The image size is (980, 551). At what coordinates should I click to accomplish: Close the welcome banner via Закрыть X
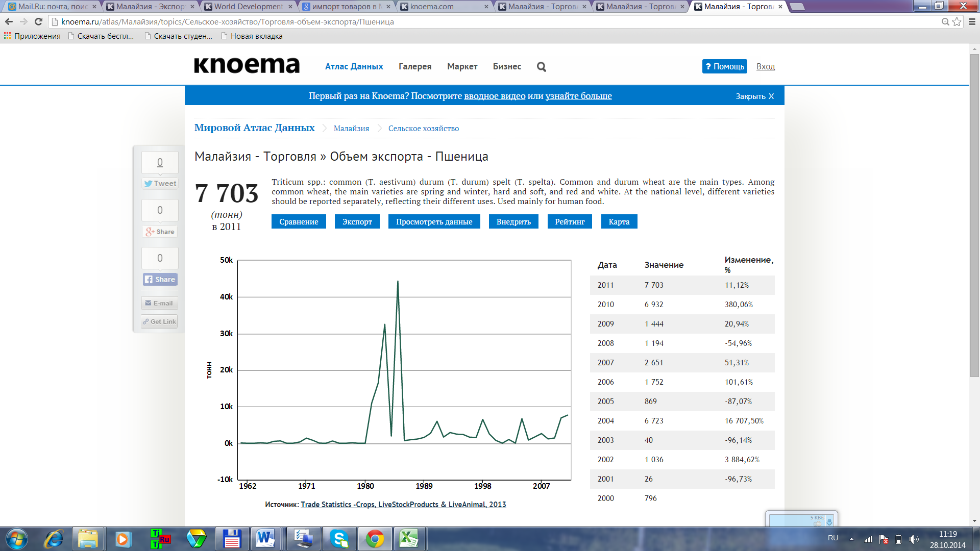[x=754, y=96]
